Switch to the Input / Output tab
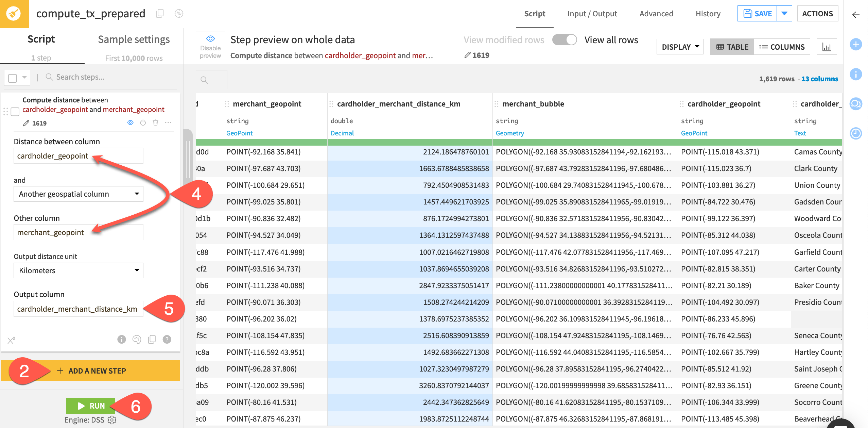This screenshot has width=868, height=428. coord(592,14)
